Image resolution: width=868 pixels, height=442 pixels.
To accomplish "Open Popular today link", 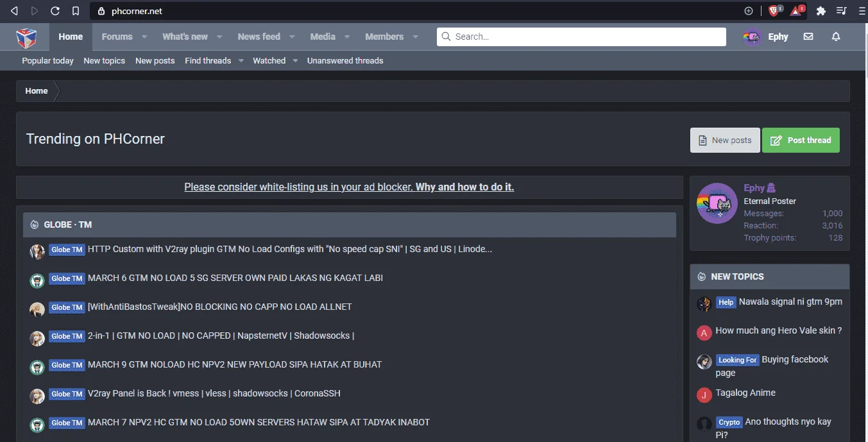I will tap(47, 61).
